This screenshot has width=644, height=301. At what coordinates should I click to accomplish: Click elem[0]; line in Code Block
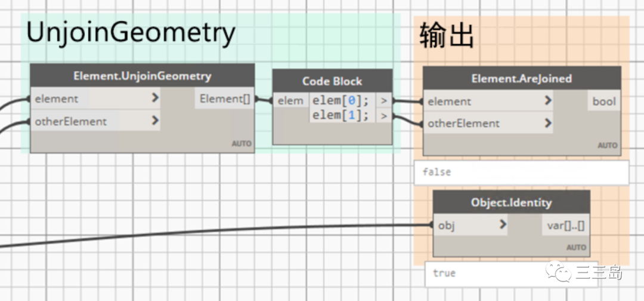click(340, 100)
